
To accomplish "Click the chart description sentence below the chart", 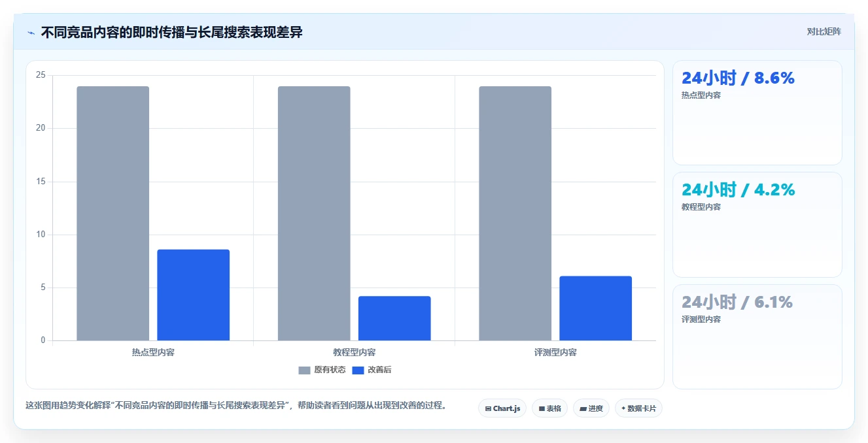I will coord(238,405).
